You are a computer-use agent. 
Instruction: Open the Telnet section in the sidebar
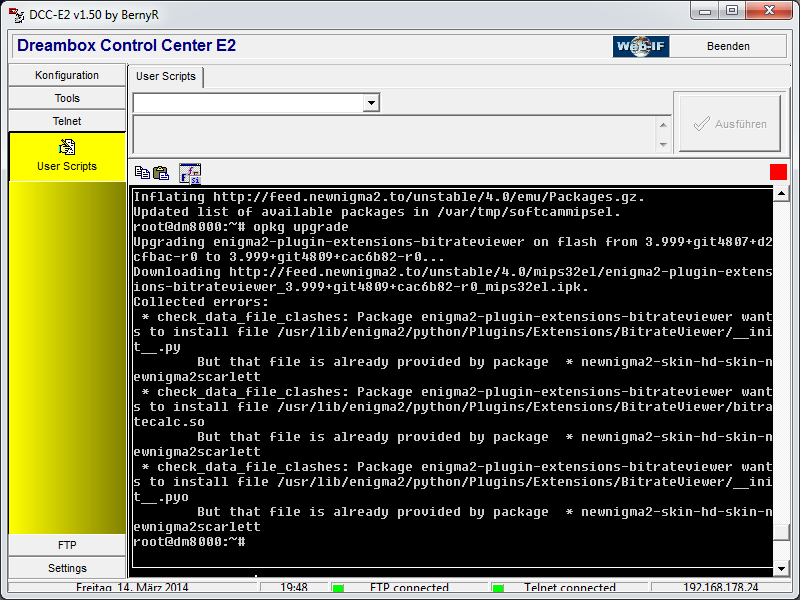coord(67,121)
